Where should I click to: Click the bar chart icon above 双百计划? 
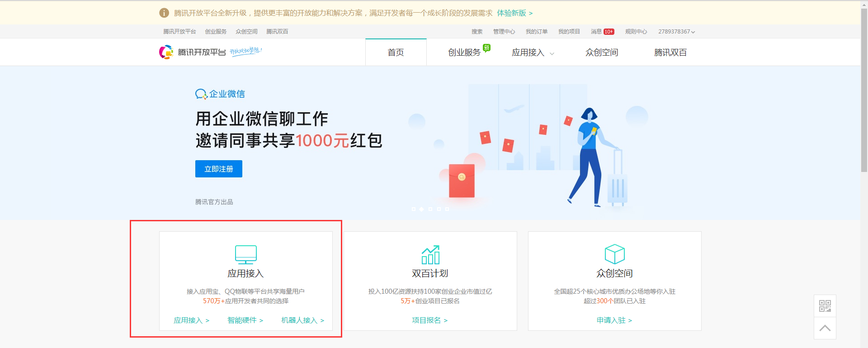[430, 255]
